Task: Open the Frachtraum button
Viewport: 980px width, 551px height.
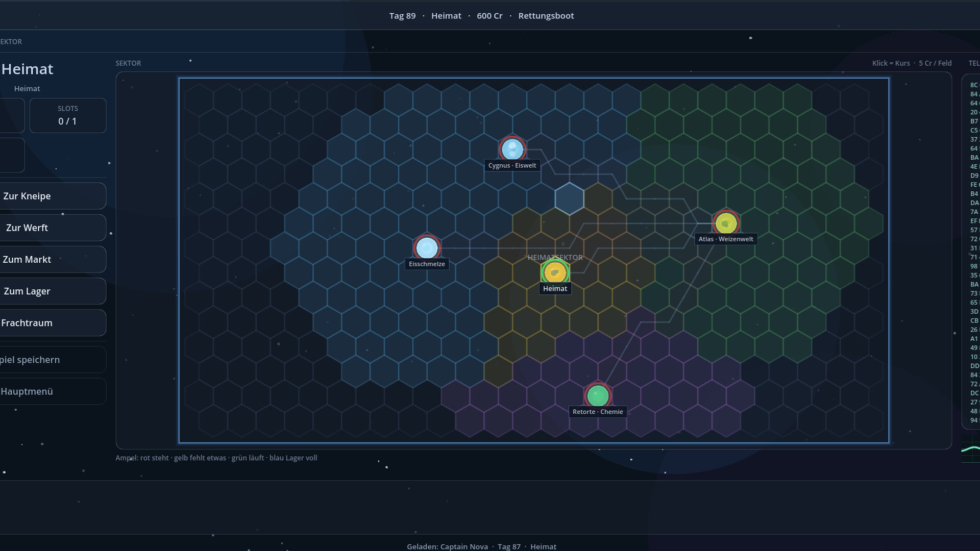Action: [53, 323]
